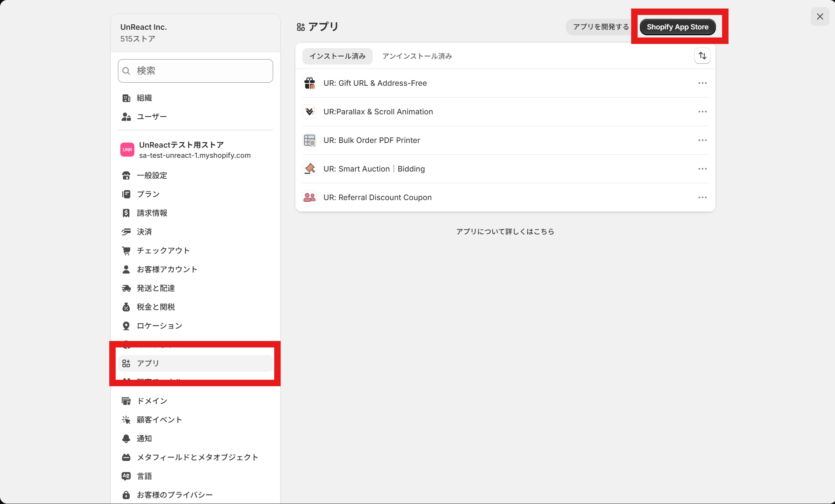This screenshot has width=835, height=504.
Task: Click the ドメイン icon in sidebar
Action: tap(126, 401)
